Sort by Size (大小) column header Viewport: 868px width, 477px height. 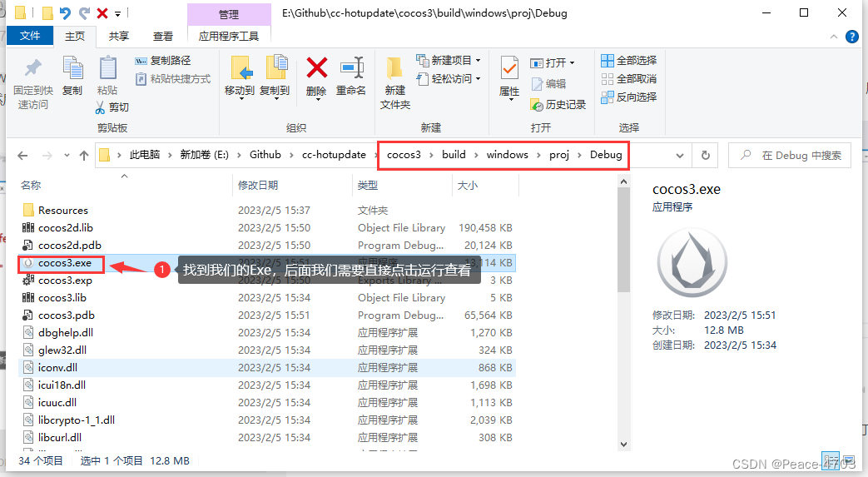[485, 185]
